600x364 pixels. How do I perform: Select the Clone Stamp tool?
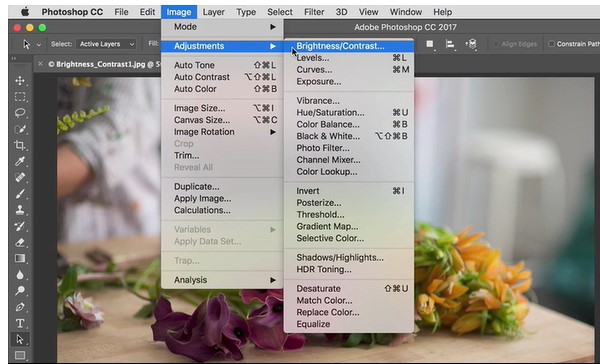(x=20, y=210)
